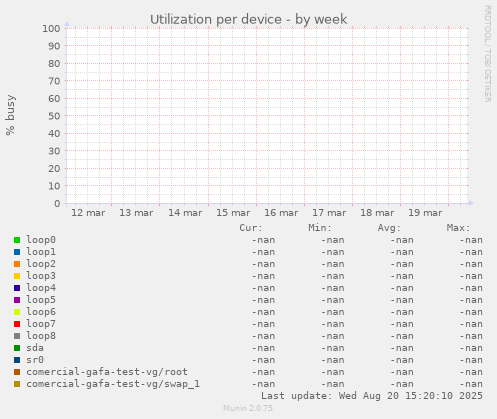
Task: Click the 50 y-axis value
Action: point(54,116)
